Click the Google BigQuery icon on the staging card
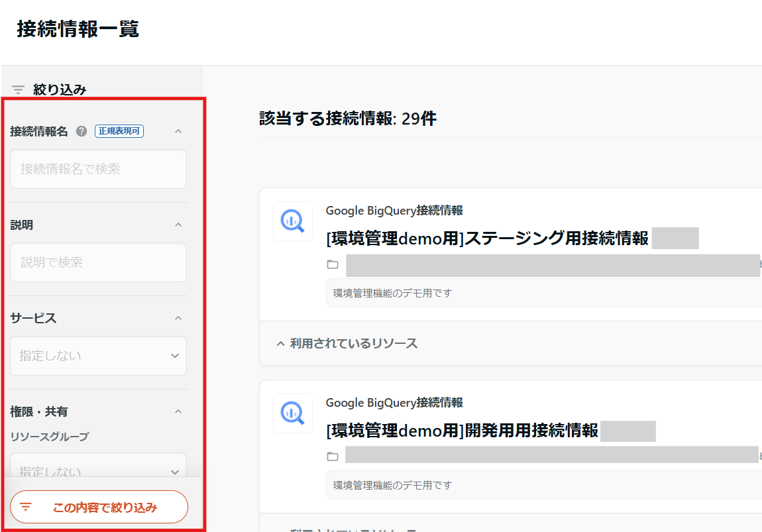Image resolution: width=762 pixels, height=532 pixels. point(292,221)
